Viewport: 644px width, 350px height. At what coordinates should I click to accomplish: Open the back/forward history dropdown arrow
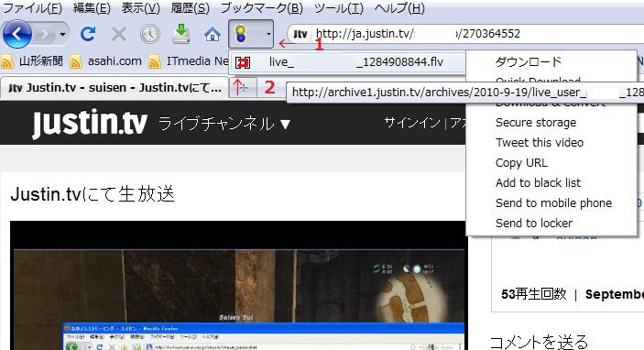tap(63, 35)
